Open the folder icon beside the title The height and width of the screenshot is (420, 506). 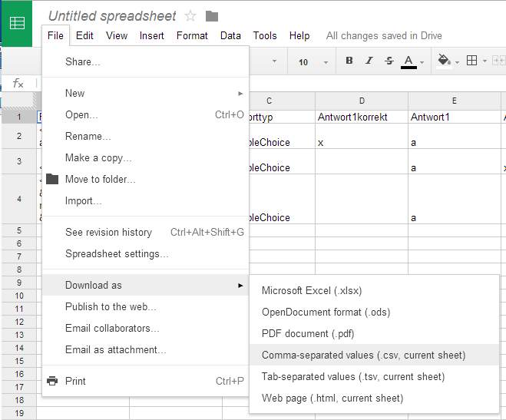click(x=212, y=16)
